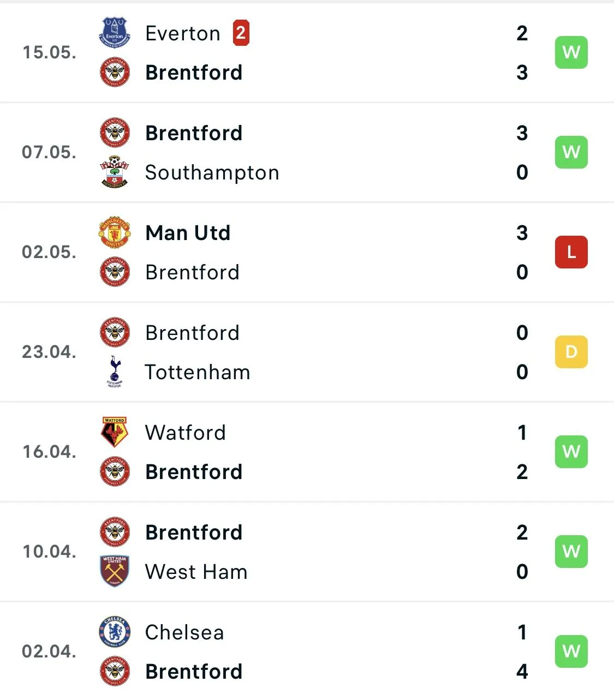Screen dimensions: 614x700
Task: Click the yellow D draw badge
Action: pyautogui.click(x=571, y=352)
